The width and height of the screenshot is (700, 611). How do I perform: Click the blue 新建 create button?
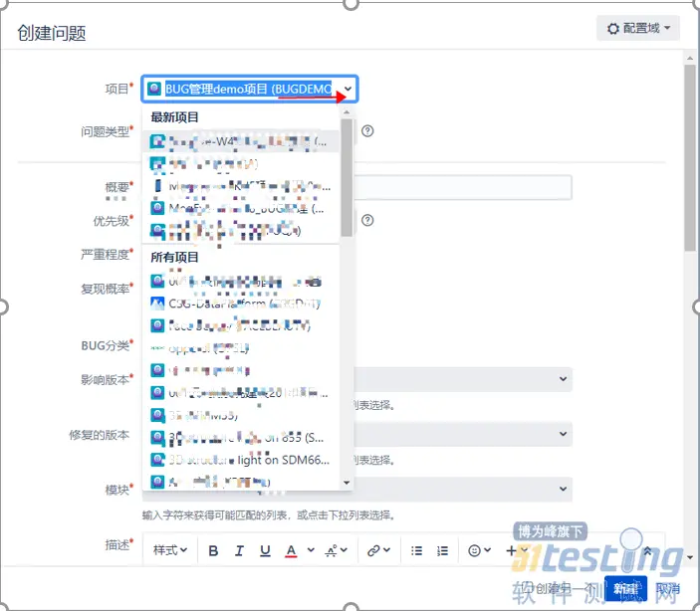tap(626, 588)
